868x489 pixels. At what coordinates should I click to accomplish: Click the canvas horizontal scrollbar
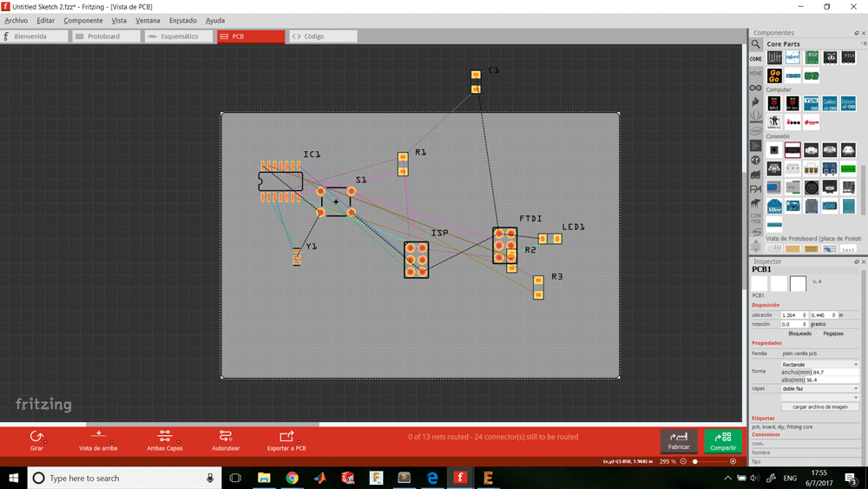[x=202, y=424]
